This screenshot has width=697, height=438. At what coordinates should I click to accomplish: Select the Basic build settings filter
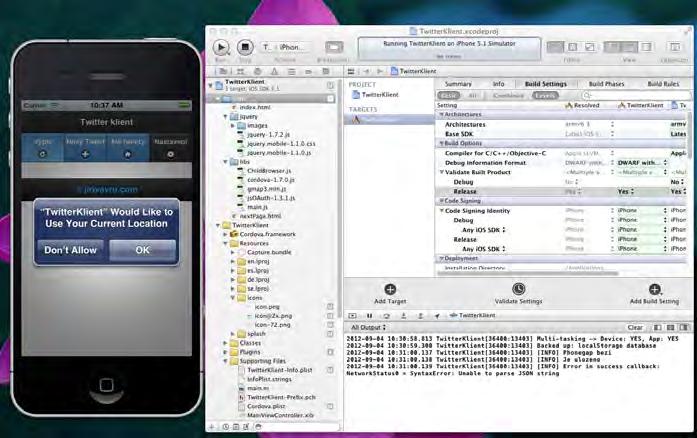tap(448, 96)
